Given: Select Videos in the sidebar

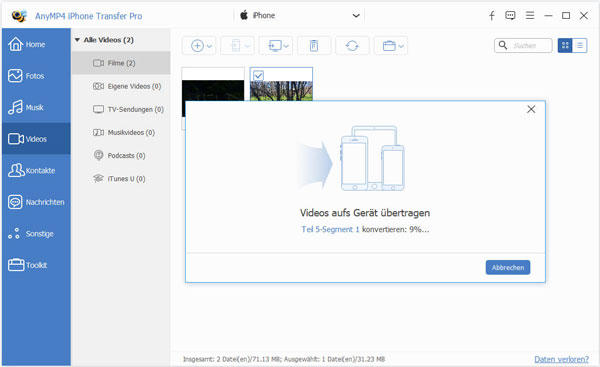Looking at the screenshot, I should pos(36,139).
